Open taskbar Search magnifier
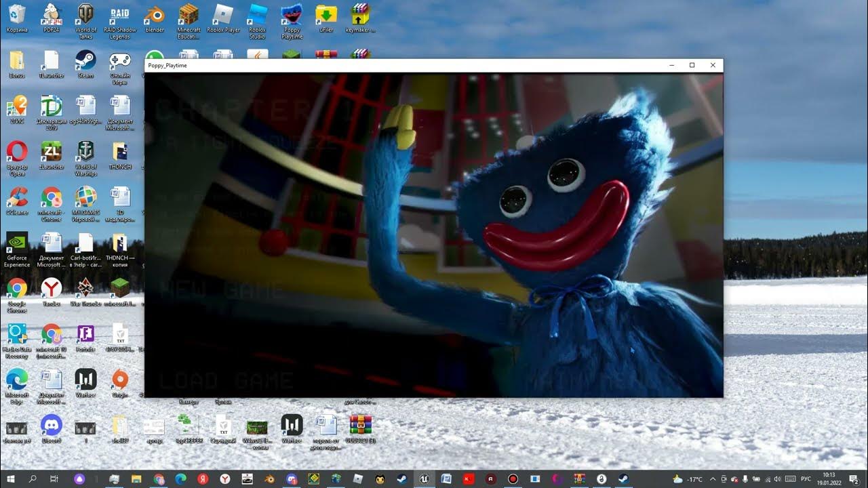The height and width of the screenshot is (488, 868). tap(33, 479)
